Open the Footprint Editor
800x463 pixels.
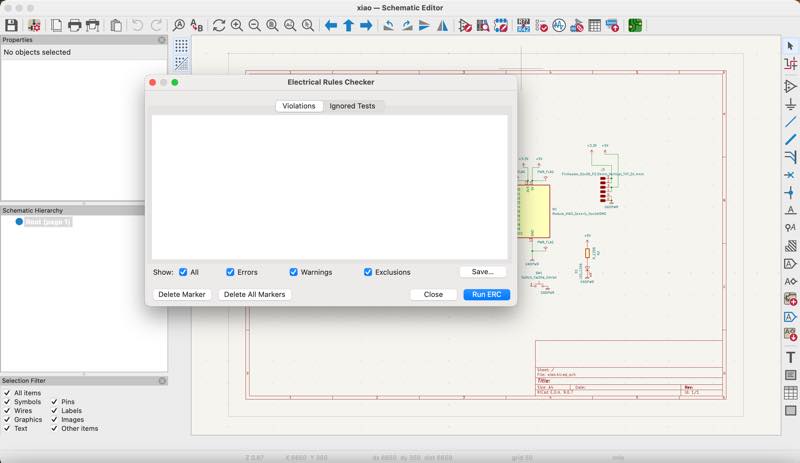pyautogui.click(x=501, y=25)
